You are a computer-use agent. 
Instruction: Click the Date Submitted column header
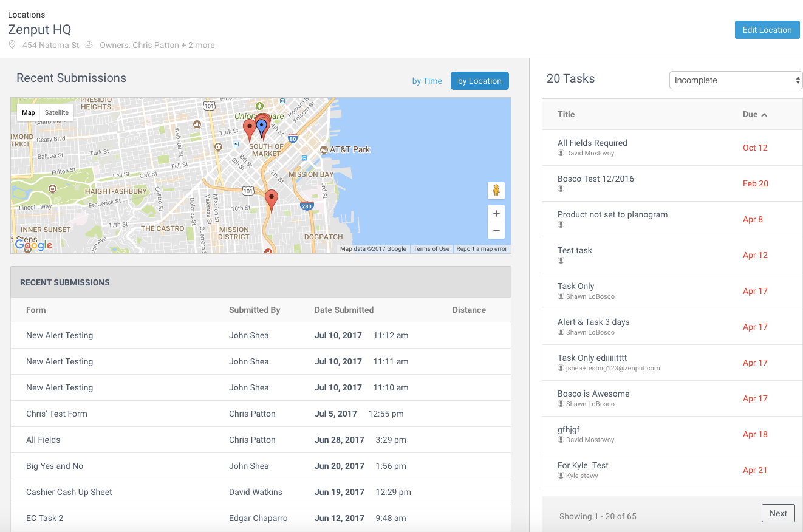(x=344, y=310)
